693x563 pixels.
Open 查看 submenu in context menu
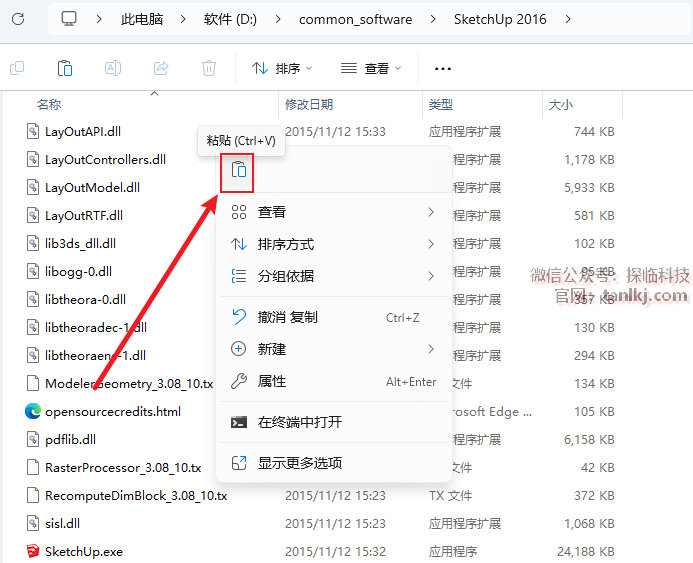pos(334,212)
